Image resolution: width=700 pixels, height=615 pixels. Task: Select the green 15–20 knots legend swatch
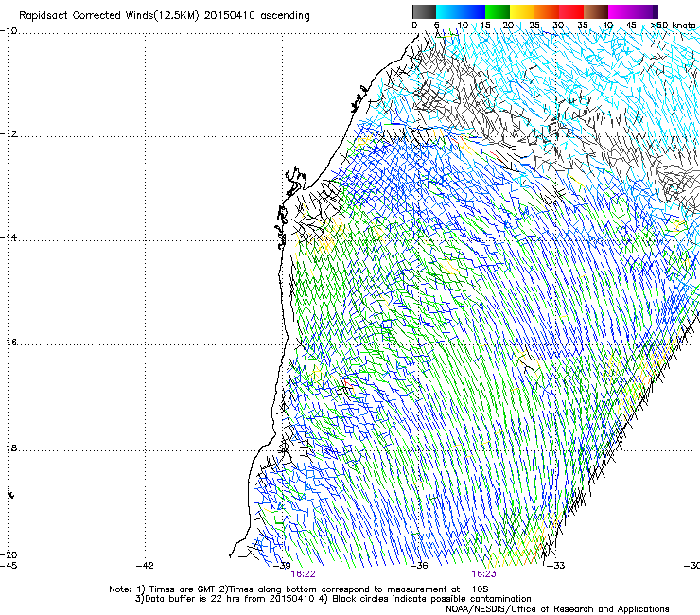click(498, 11)
